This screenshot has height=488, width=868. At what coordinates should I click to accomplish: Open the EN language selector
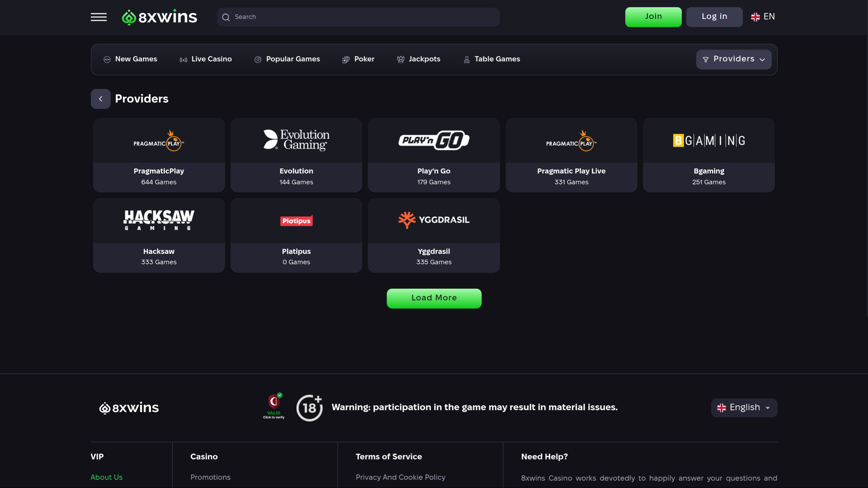763,17
